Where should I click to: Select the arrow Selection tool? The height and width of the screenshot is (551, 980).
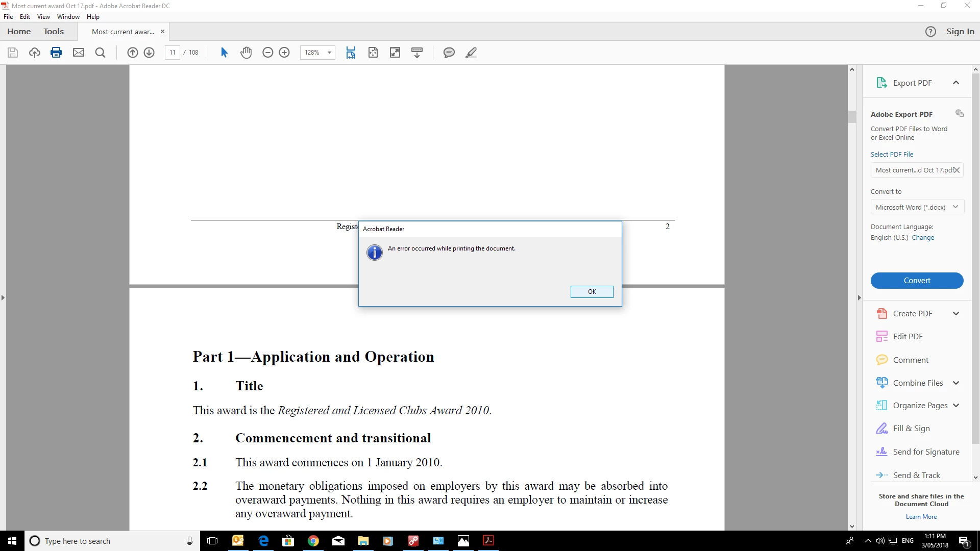(x=224, y=53)
